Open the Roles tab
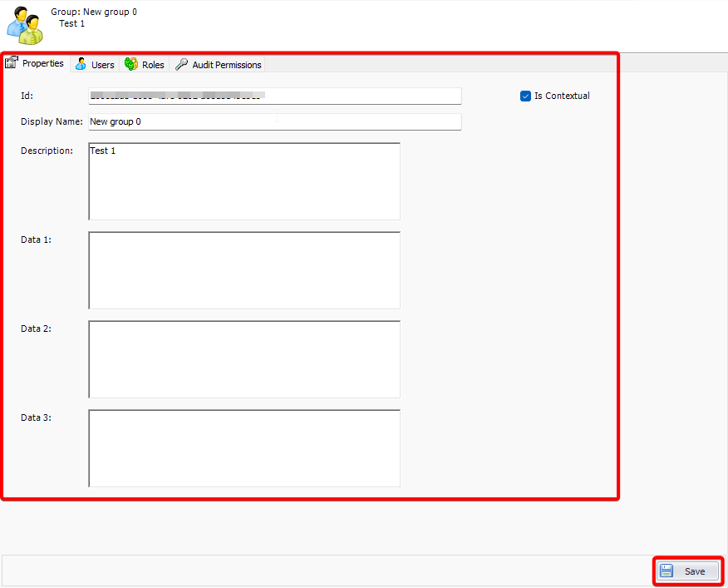Screen dimensions: 728x588 [153, 65]
